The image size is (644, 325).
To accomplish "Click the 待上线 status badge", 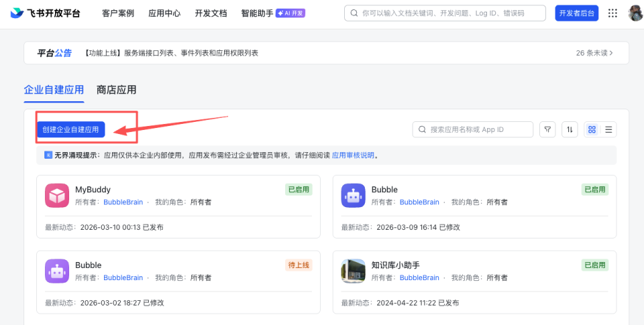I will (299, 265).
